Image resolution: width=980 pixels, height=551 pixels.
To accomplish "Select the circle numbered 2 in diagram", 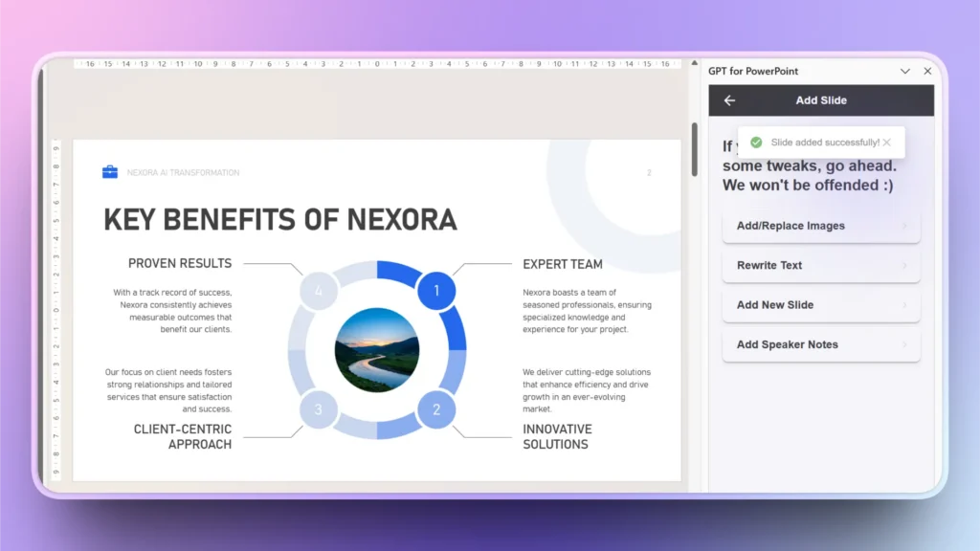I will [436, 409].
